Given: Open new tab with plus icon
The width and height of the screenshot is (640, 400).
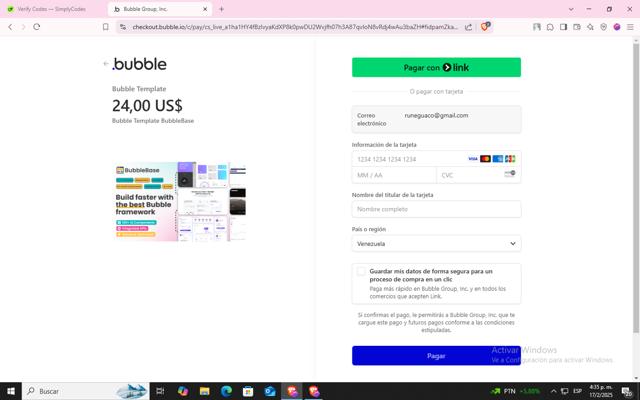Looking at the screenshot, I should (x=222, y=9).
